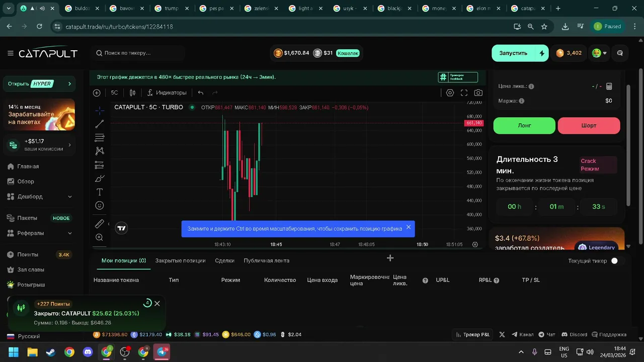Open the user avatar dropdown
Image resolution: width=644 pixels, height=362 pixels.
pos(599,53)
